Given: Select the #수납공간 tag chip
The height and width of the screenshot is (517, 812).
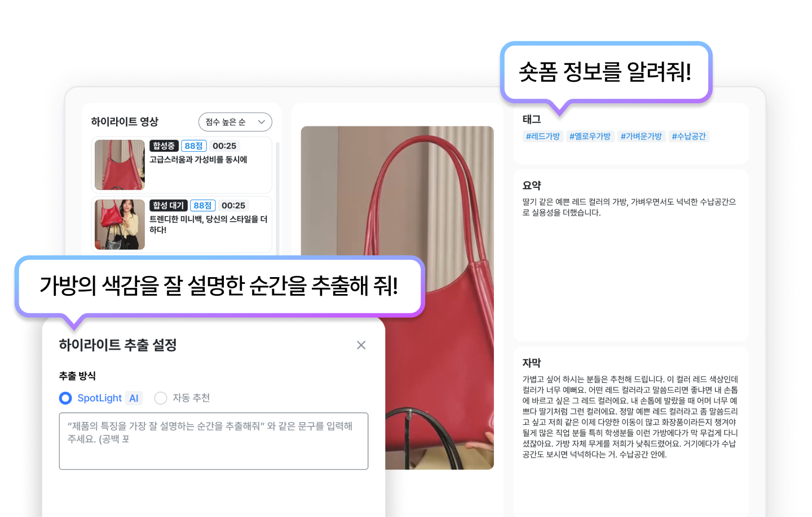Looking at the screenshot, I should [689, 136].
